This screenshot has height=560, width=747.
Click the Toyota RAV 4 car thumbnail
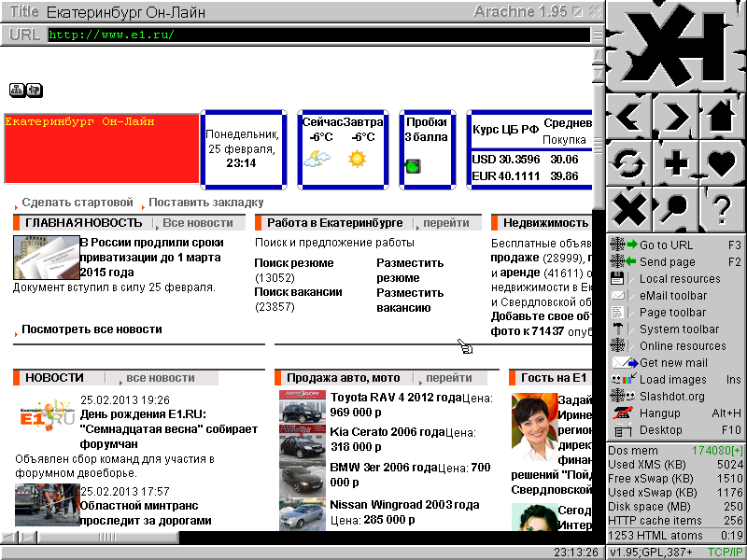click(x=303, y=407)
